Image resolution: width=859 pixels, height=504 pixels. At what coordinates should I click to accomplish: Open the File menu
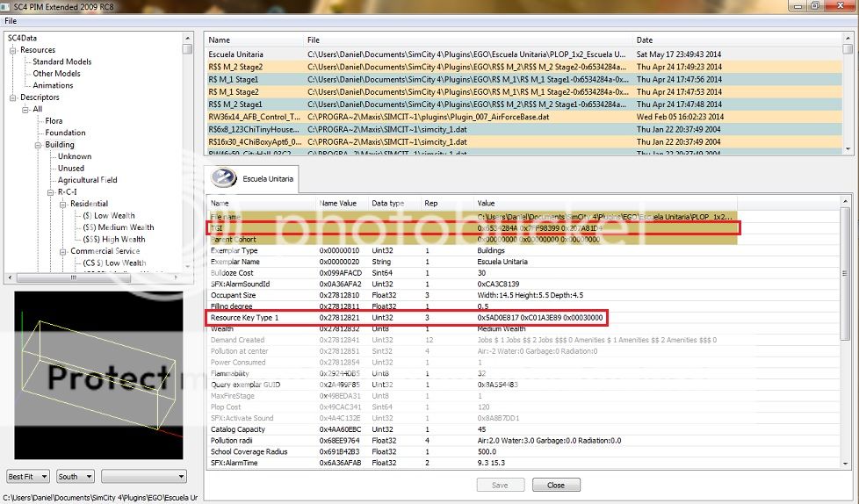tap(11, 20)
